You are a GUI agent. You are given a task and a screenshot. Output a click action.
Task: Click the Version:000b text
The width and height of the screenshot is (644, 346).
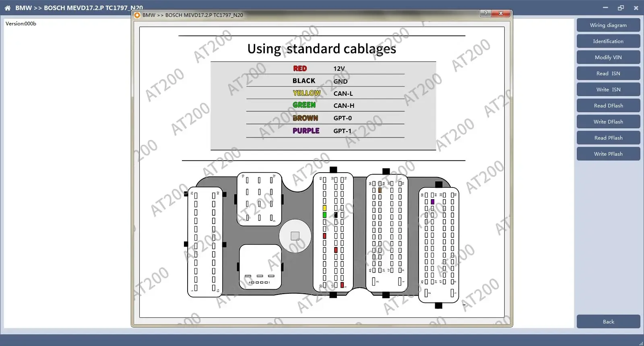pos(21,23)
